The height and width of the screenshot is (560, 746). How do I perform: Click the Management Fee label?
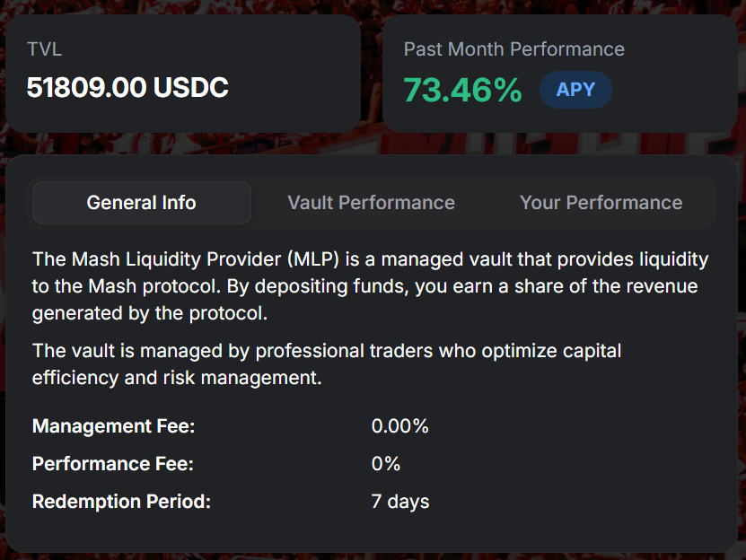(113, 426)
